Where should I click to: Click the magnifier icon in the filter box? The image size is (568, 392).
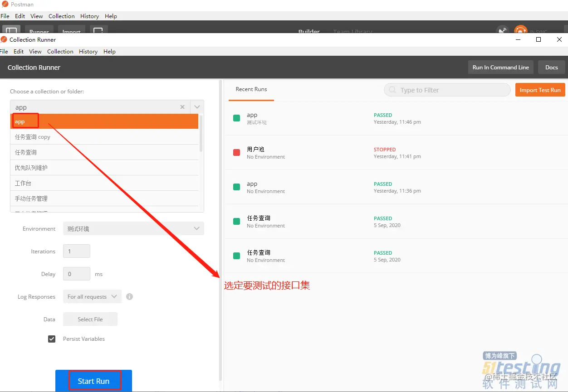click(392, 90)
